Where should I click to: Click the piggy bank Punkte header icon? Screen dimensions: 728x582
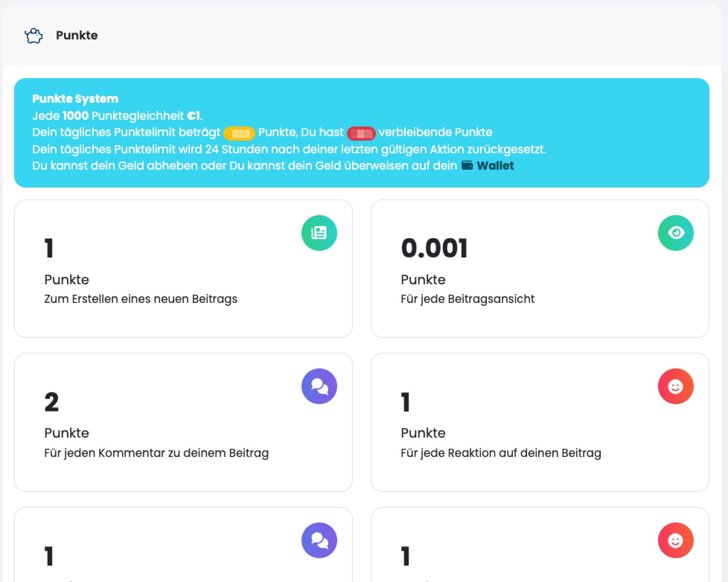click(x=33, y=36)
